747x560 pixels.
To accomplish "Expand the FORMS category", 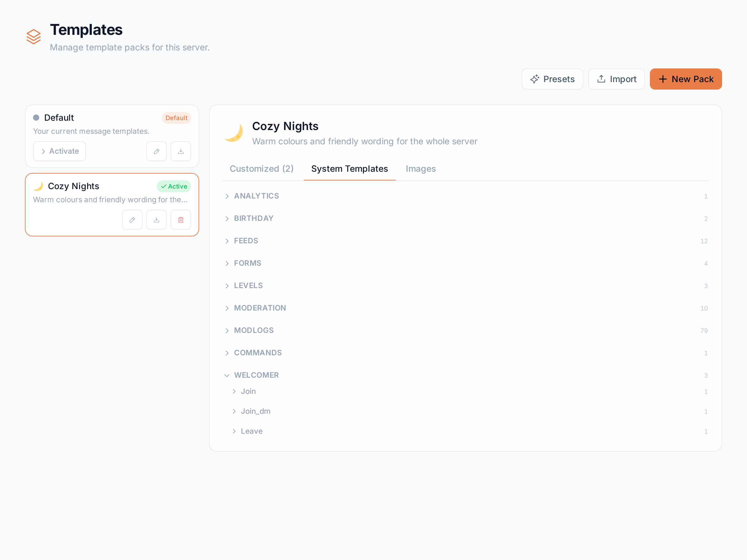I will pos(465,263).
